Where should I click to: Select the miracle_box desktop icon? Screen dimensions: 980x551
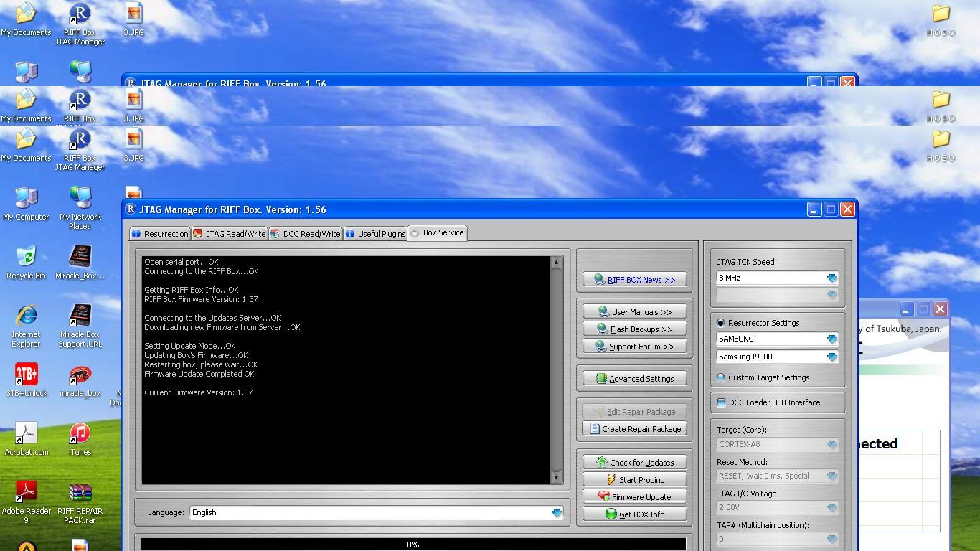80,380
